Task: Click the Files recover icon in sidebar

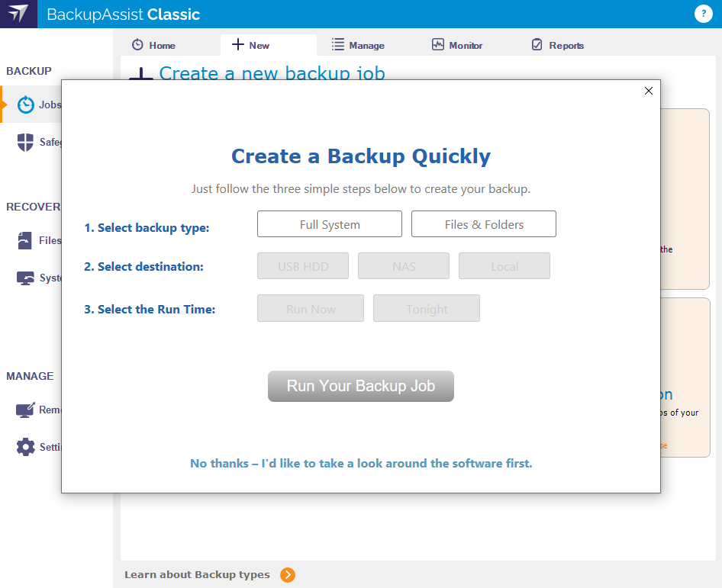Action: point(25,240)
